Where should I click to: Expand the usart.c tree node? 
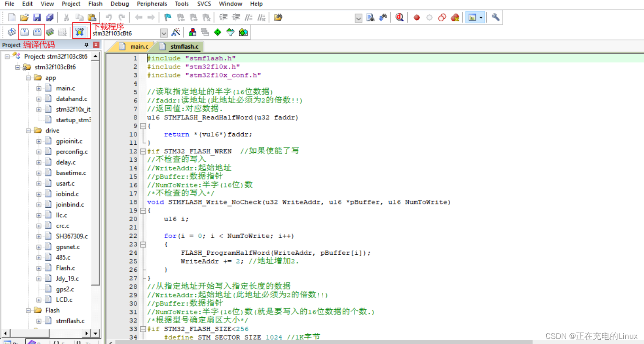[39, 184]
